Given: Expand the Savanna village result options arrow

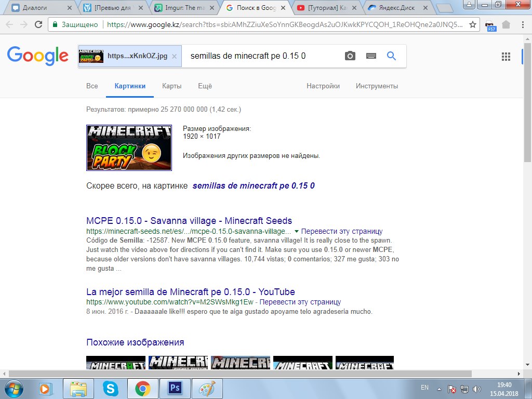Looking at the screenshot, I should coord(297,231).
